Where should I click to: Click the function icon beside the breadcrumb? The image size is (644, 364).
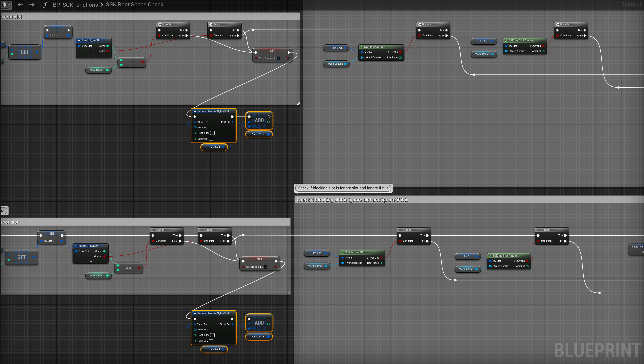[45, 5]
